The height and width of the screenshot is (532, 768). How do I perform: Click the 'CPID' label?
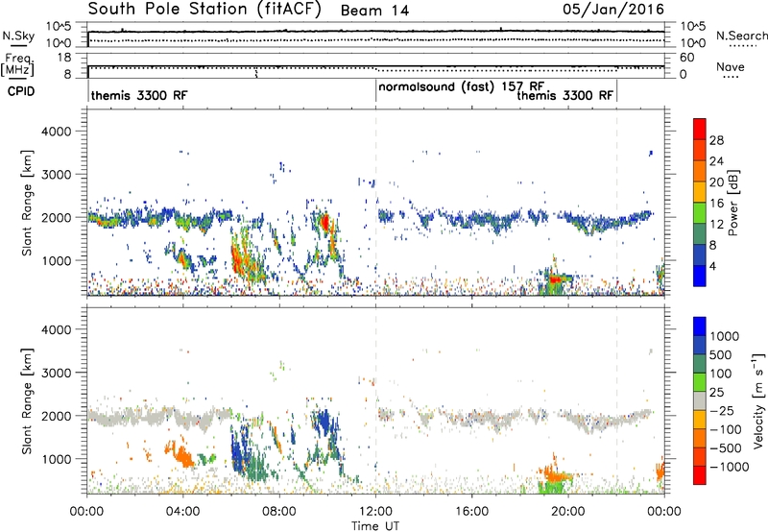tap(21, 91)
